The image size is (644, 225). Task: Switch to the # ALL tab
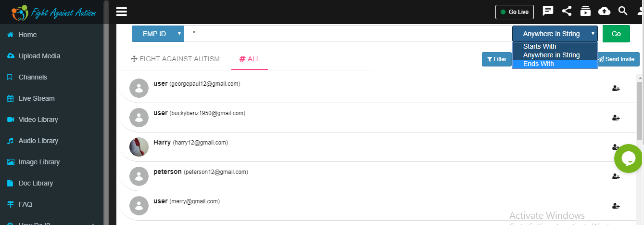pyautogui.click(x=250, y=59)
